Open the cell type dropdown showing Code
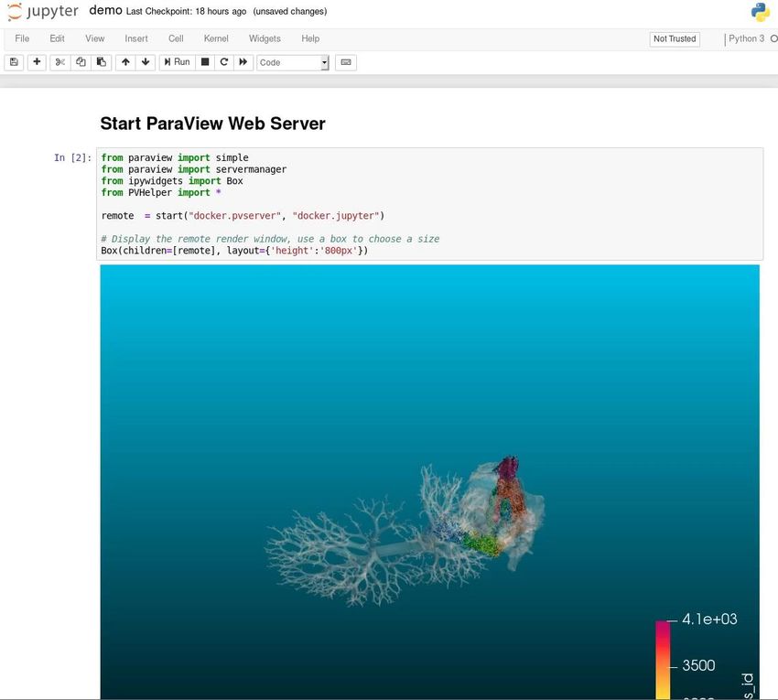 [x=293, y=62]
